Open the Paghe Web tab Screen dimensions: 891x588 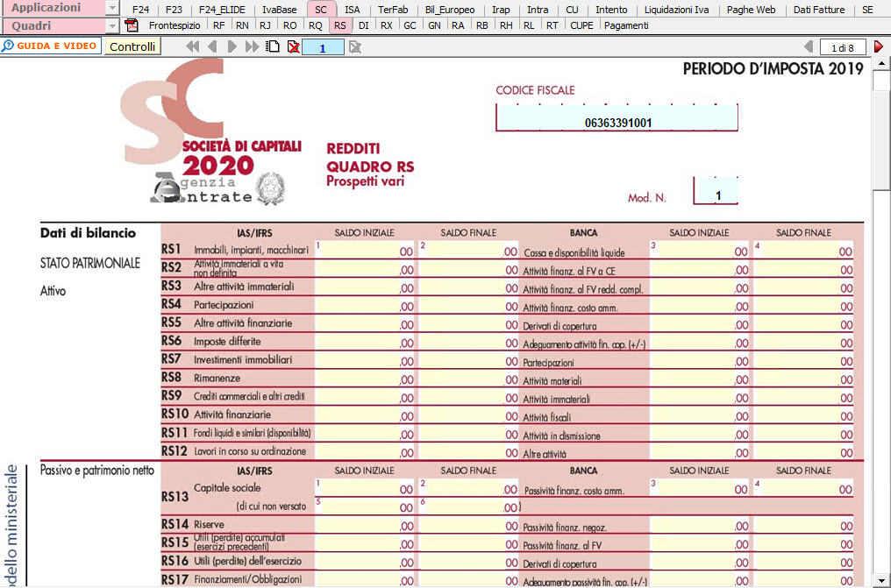coord(752,10)
